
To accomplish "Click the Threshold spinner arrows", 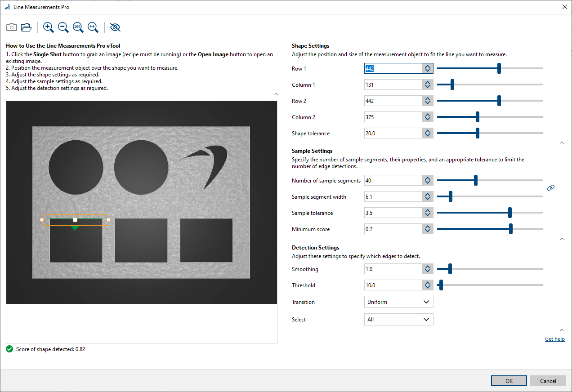I will (428, 285).
